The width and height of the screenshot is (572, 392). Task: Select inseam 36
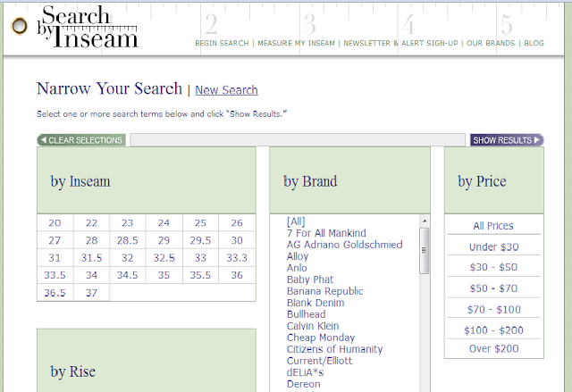pos(237,275)
